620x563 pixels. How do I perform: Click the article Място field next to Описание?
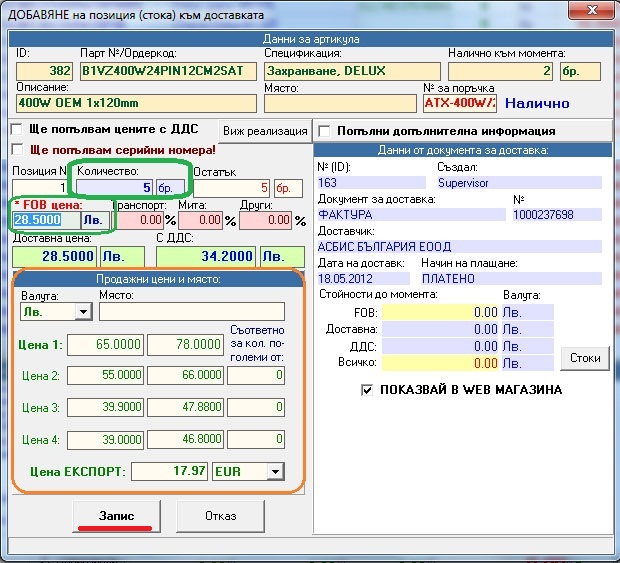[x=340, y=104]
